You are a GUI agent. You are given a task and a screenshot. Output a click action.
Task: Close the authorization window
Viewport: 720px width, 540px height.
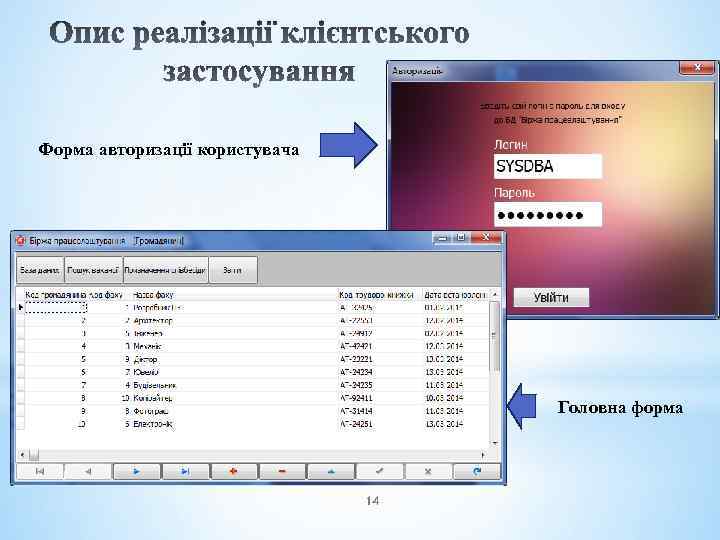(697, 68)
